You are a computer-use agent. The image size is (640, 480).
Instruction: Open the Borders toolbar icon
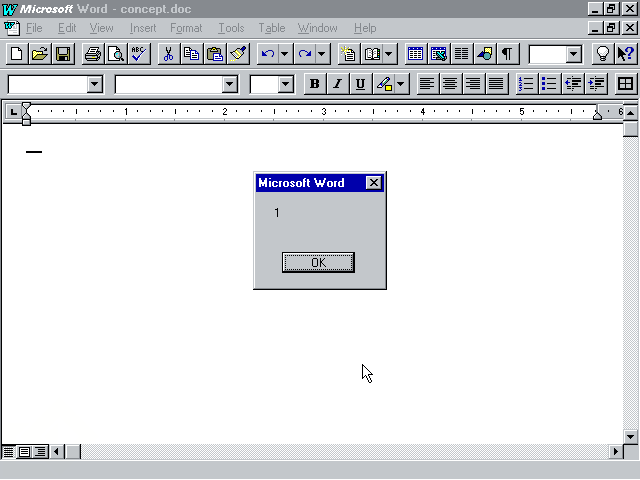pyautogui.click(x=626, y=84)
